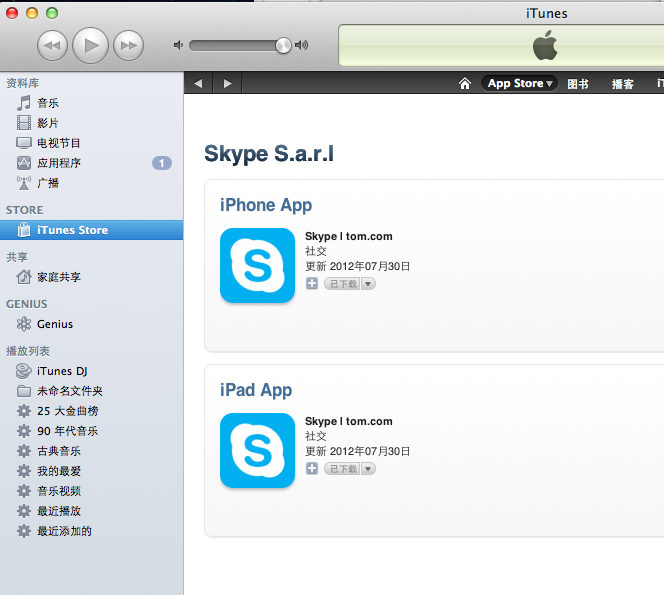Click plus icon under iPhone App

(x=312, y=284)
